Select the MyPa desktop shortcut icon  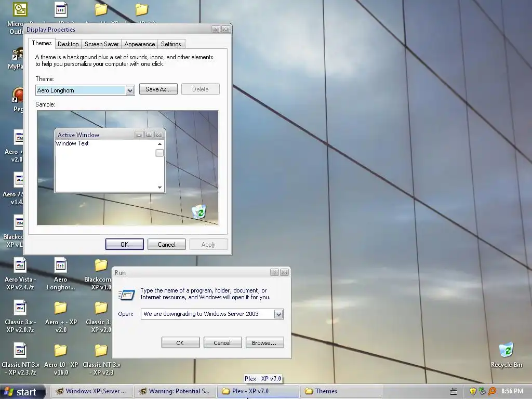(x=18, y=54)
